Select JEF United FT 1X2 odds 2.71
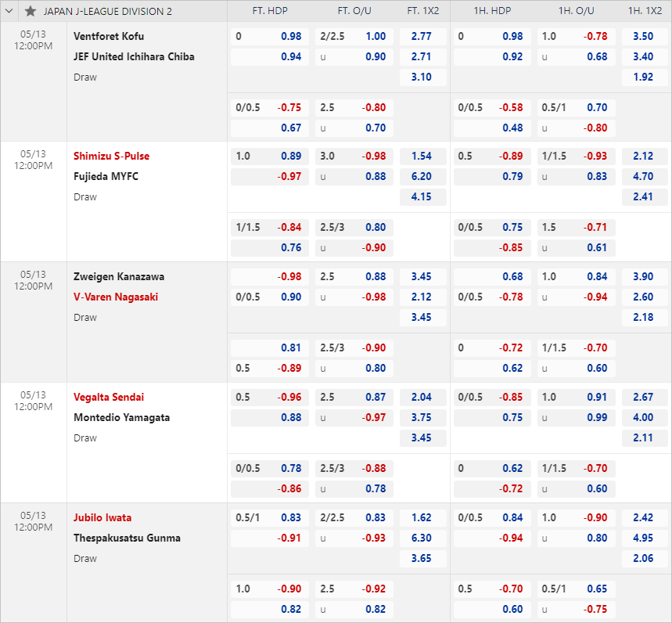Screen dimensions: 672x623 coord(423,56)
